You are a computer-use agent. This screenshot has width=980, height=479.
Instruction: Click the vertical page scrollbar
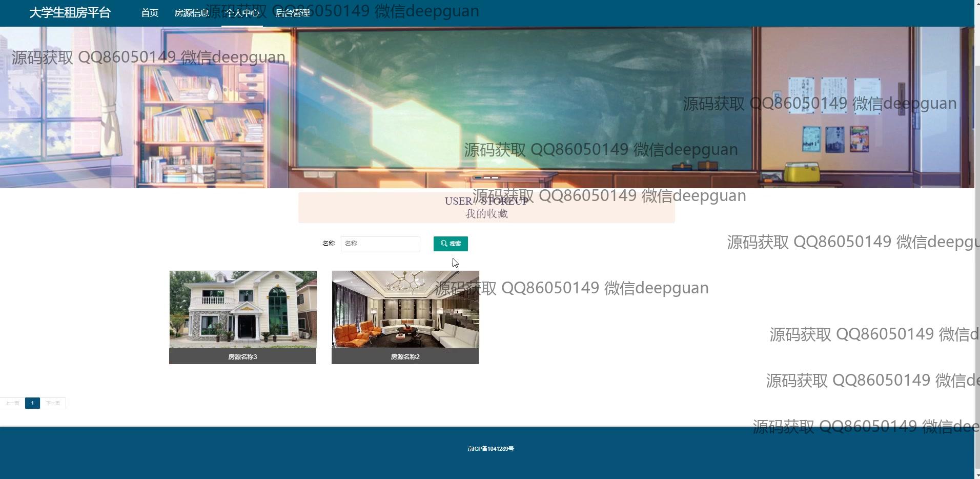tap(977, 256)
